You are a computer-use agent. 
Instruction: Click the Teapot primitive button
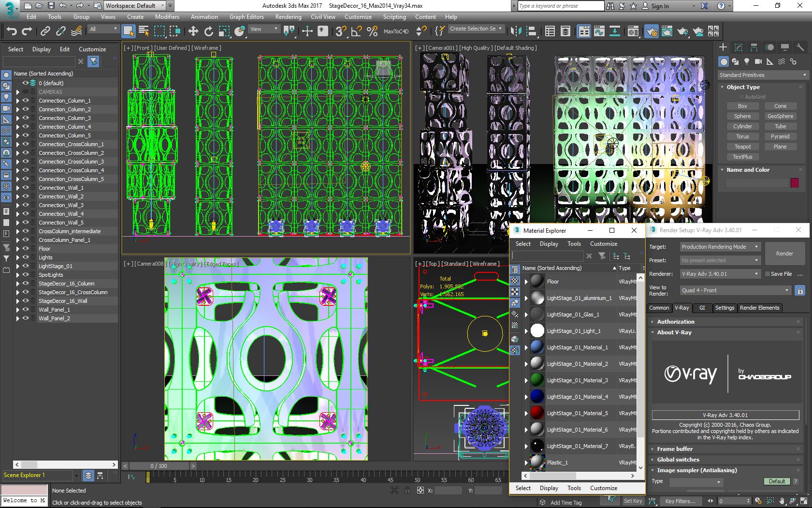coord(742,147)
